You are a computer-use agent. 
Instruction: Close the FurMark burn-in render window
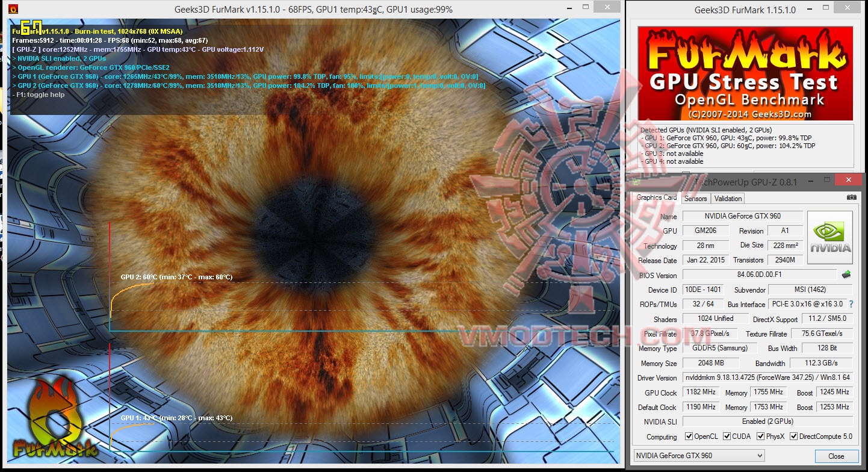click(606, 8)
